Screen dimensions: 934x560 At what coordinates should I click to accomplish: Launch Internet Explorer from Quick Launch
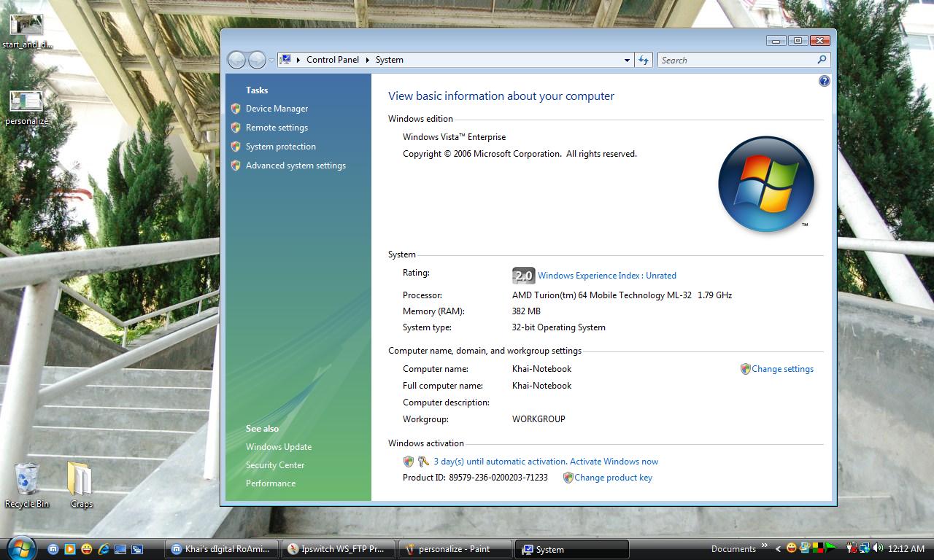(104, 549)
